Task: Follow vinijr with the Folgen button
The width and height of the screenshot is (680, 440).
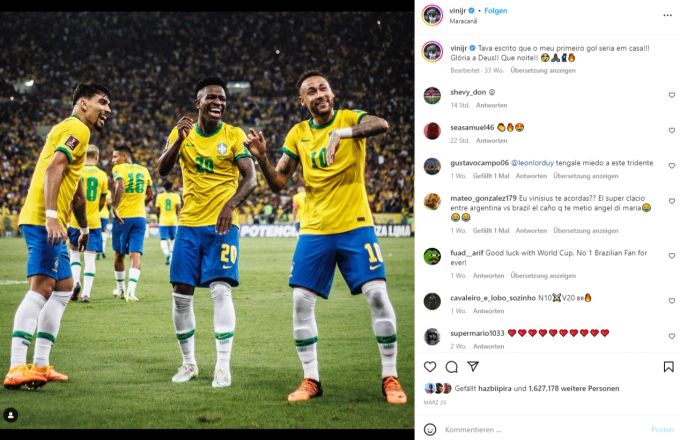Action: point(496,11)
